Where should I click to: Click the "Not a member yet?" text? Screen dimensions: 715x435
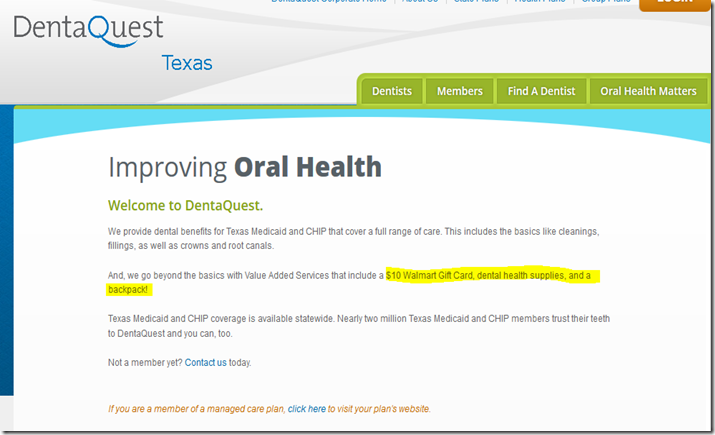coord(145,362)
